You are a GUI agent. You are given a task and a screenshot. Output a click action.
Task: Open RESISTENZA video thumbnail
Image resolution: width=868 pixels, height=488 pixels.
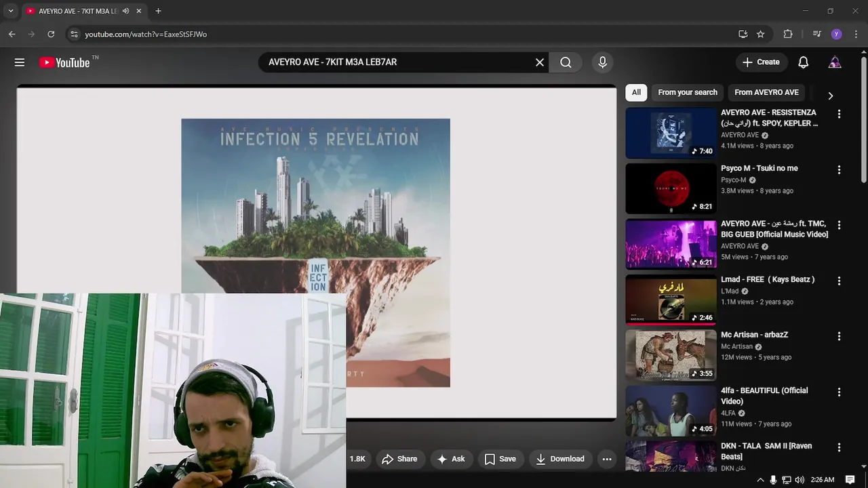tap(671, 132)
